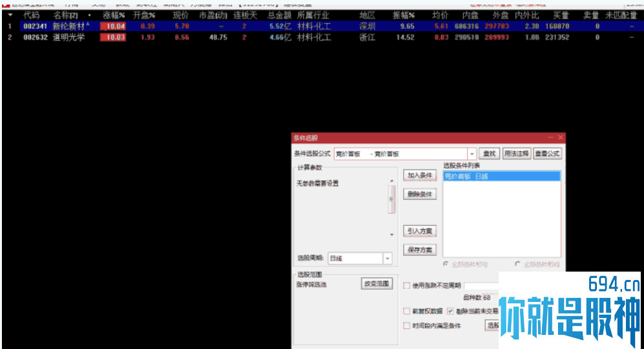
Task: Click 涨幅 value 10.03
Action: 114,37
